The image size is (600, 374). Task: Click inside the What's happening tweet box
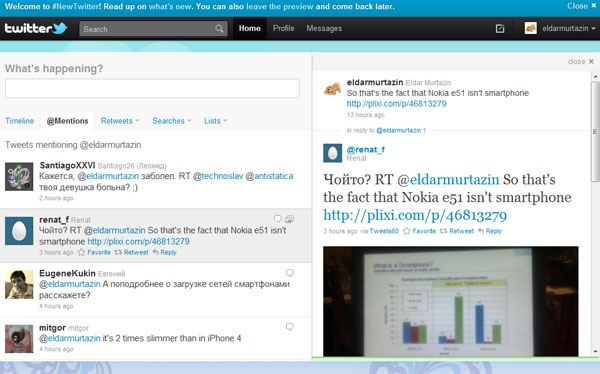(x=152, y=88)
